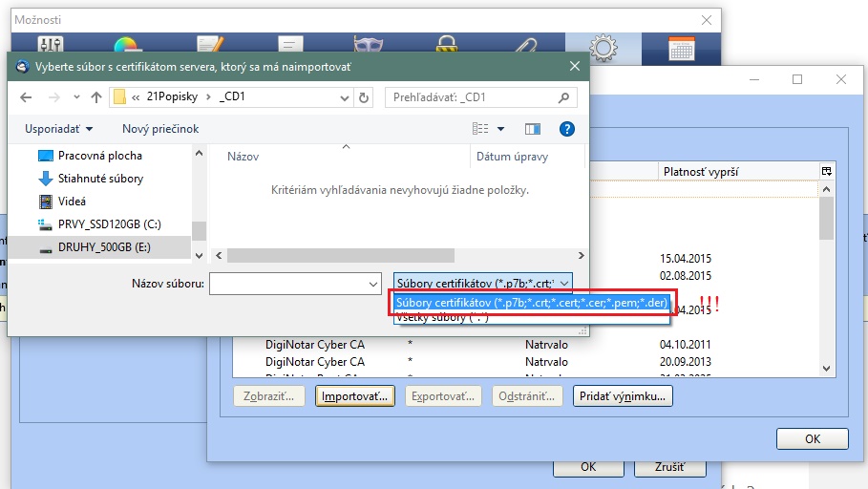Select DigiNotar Cyber CA row dated 20.09.2013
Viewport: 868px width, 489px height.
[525, 362]
